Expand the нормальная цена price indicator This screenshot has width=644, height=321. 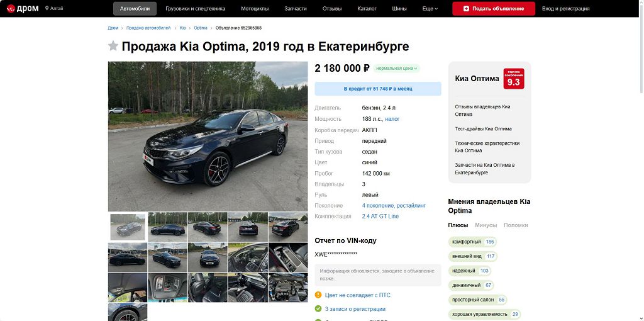point(396,68)
